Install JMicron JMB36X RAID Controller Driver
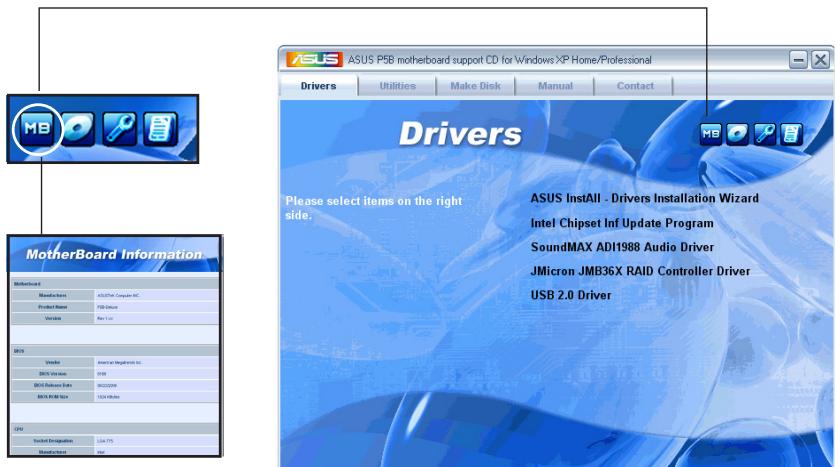The image size is (835, 467). pyautogui.click(x=640, y=271)
